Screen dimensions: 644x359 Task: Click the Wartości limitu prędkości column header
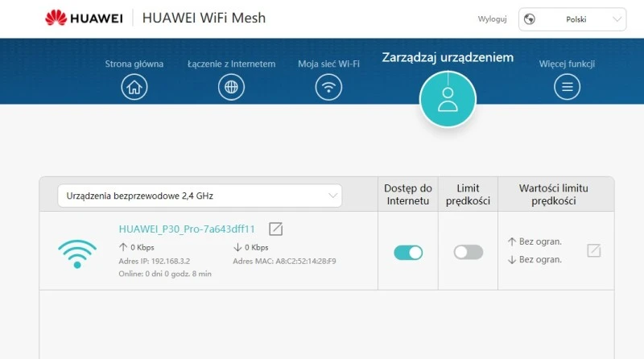click(x=553, y=194)
